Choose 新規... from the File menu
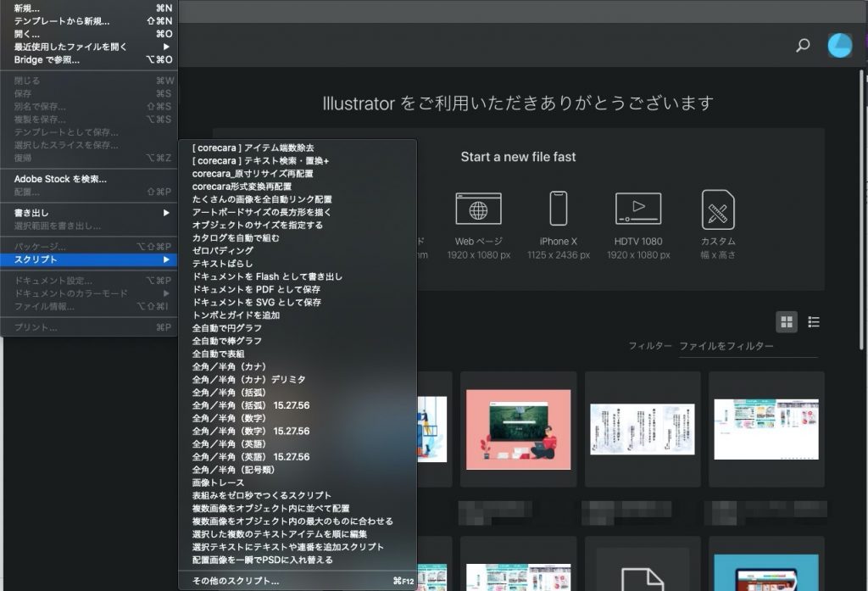 [x=88, y=8]
